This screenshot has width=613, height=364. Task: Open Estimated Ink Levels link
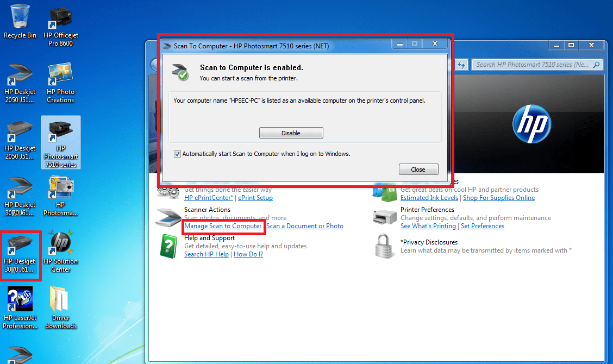[429, 198]
